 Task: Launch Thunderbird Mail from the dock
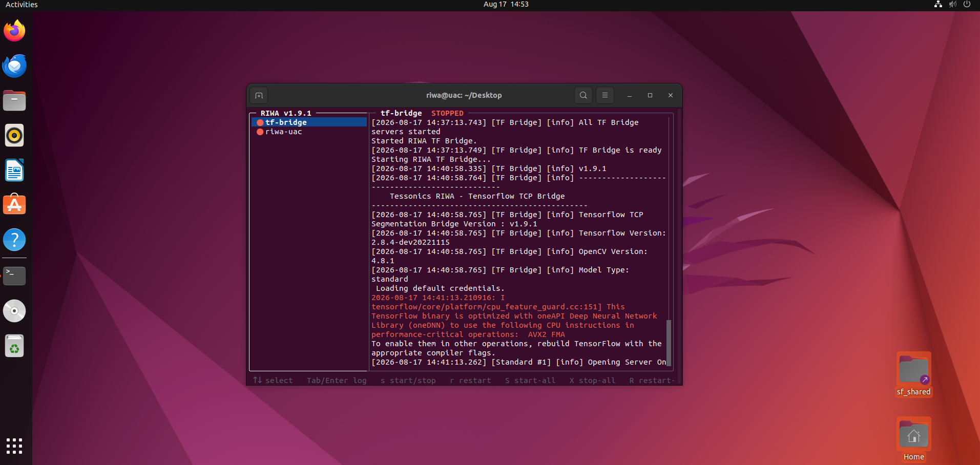pyautogui.click(x=14, y=66)
